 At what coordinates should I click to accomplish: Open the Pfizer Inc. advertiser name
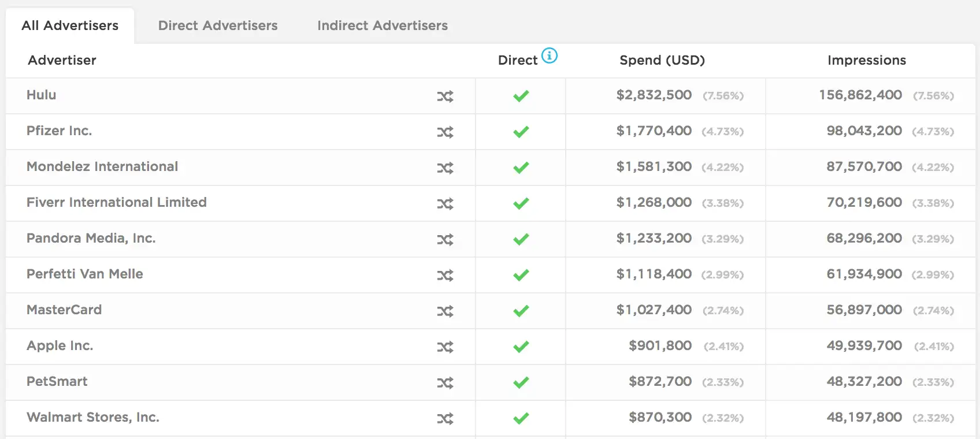(x=59, y=131)
